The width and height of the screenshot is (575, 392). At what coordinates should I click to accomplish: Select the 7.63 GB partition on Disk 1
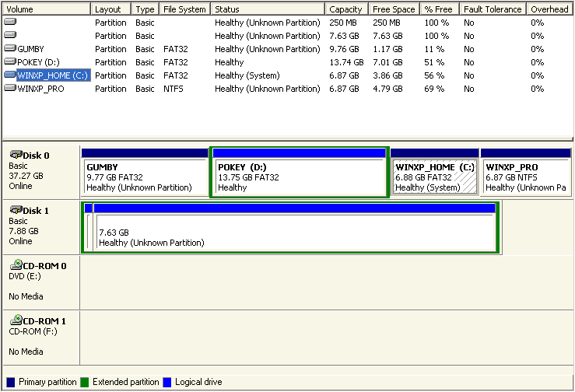tap(294, 232)
